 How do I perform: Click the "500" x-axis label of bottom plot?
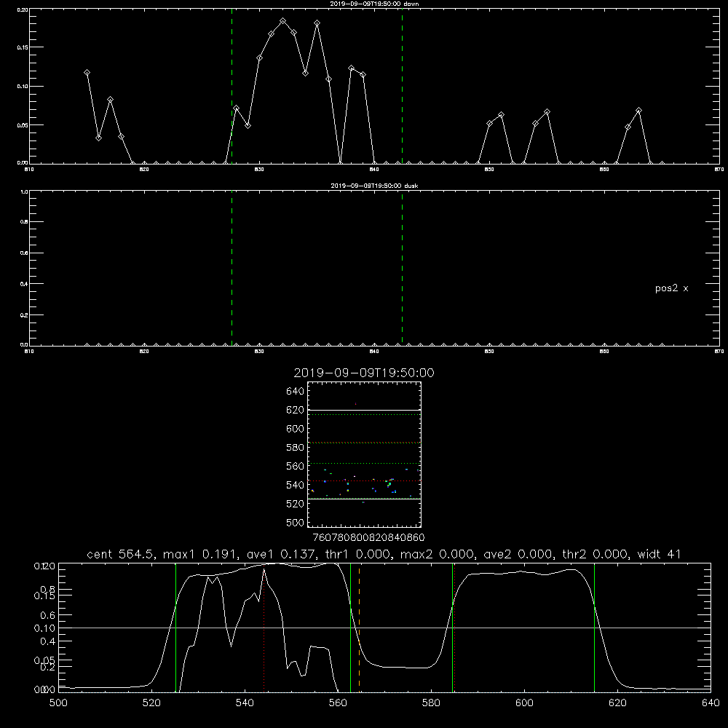point(58,703)
